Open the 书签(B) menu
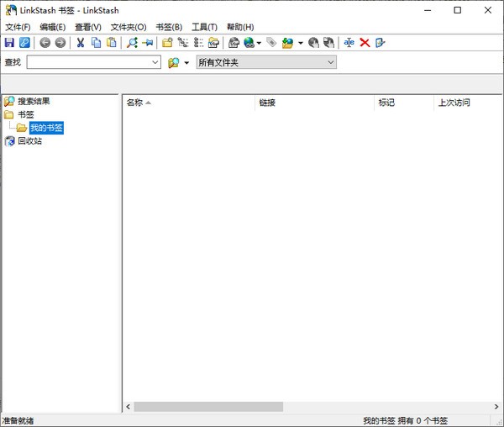 coord(168,27)
